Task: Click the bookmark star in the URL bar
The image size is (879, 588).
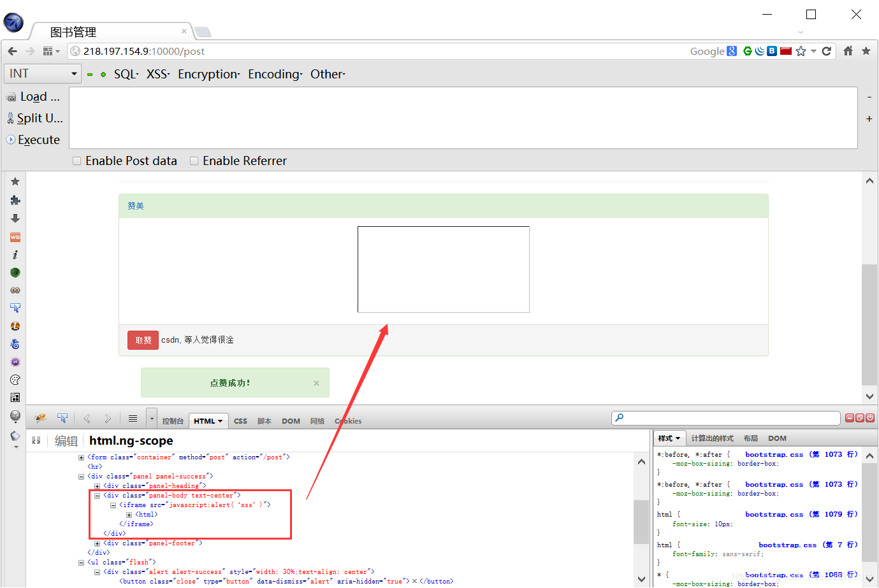Action: pos(801,51)
